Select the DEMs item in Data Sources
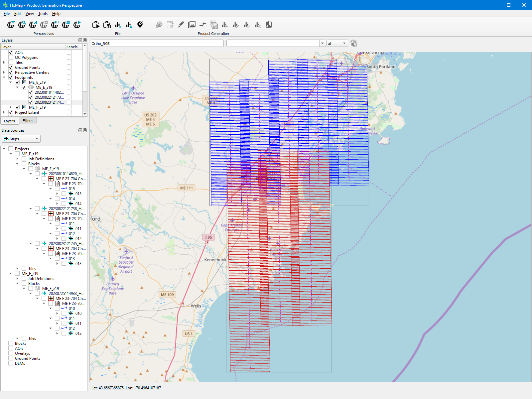 [x=20, y=363]
